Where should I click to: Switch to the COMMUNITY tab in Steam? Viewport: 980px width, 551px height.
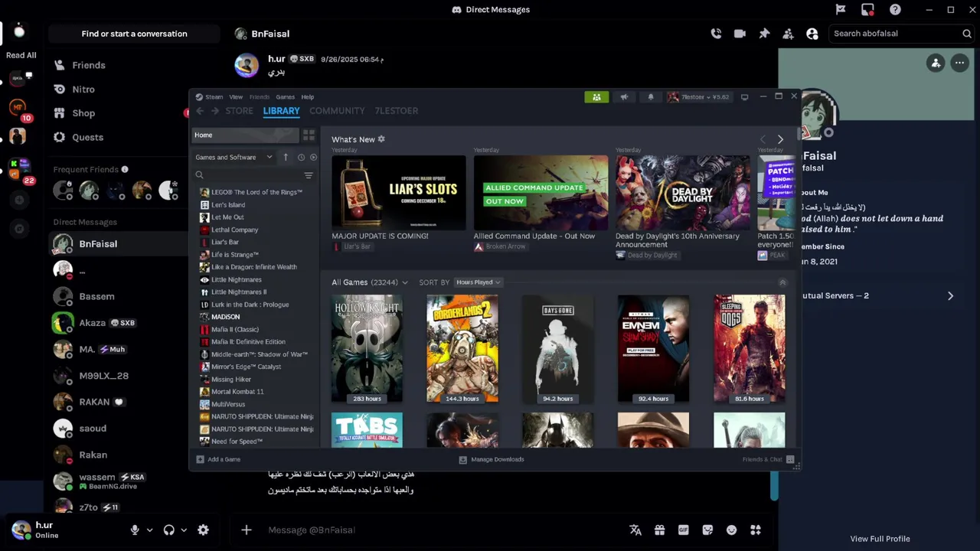[x=337, y=111]
